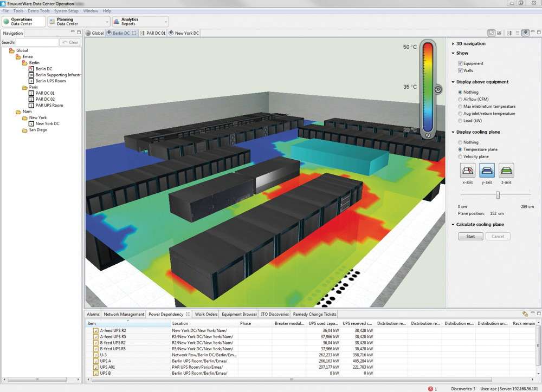Image resolution: width=542 pixels, height=392 pixels.
Task: Select the y-axis cooling plane icon
Action: pyautogui.click(x=487, y=170)
